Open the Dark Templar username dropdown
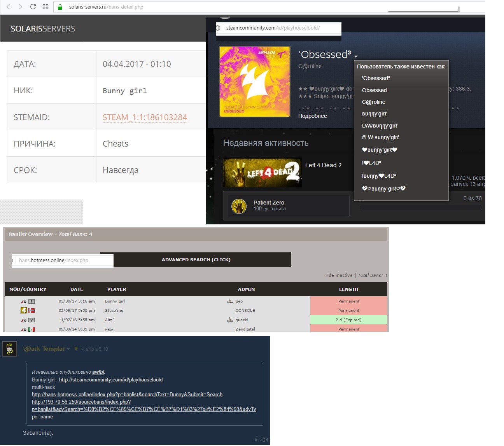Image resolution: width=504 pixels, height=446 pixels. pyautogui.click(x=68, y=349)
